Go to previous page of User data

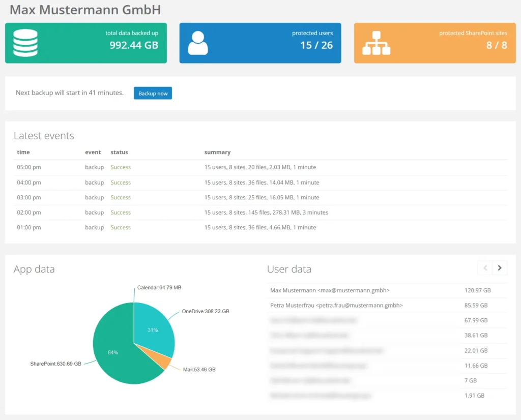coord(485,268)
